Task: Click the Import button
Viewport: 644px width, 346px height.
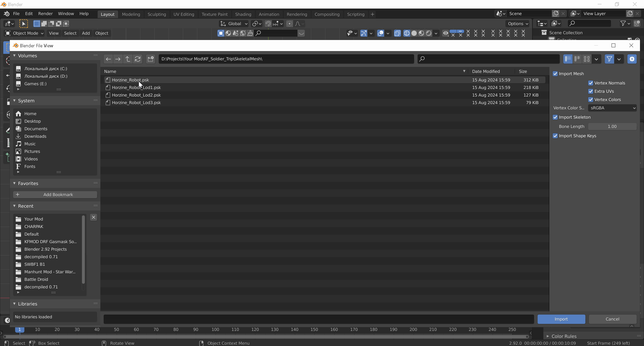Action: (x=561, y=319)
